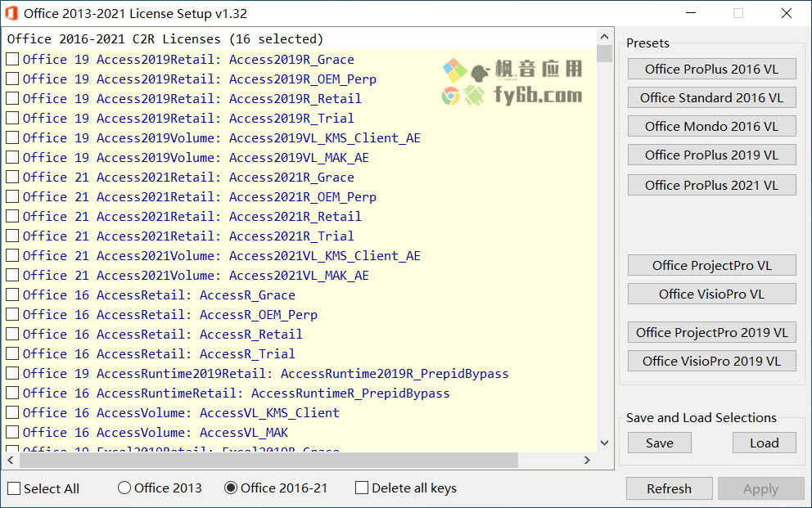
Task: Apply the Office ProPlus 2016 VL preset
Action: tap(711, 69)
